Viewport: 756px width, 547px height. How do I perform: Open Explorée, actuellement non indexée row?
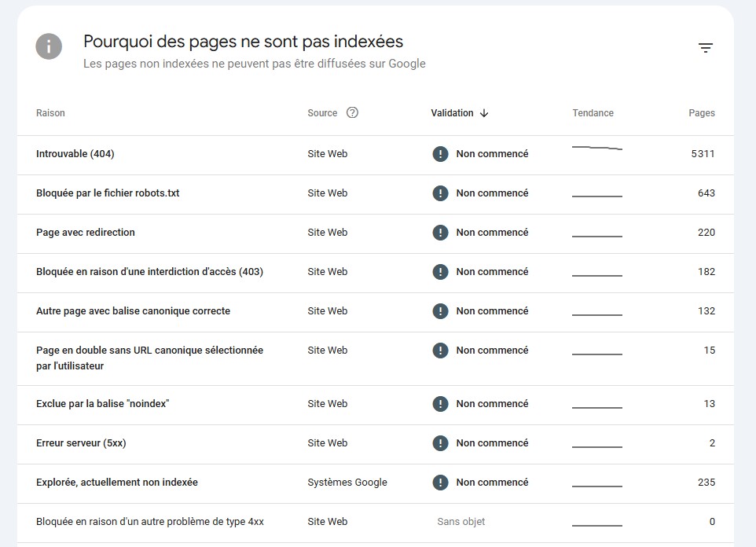(x=117, y=483)
